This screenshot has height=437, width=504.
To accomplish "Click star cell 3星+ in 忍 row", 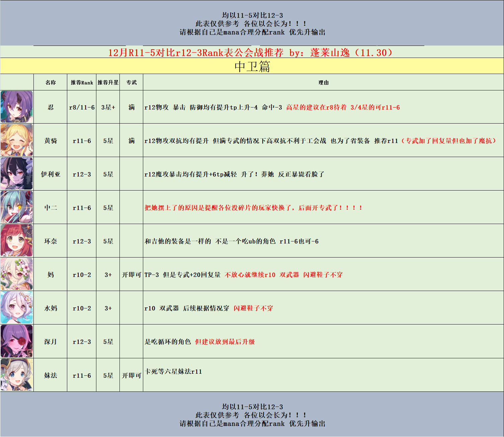I will pyautogui.click(x=108, y=107).
